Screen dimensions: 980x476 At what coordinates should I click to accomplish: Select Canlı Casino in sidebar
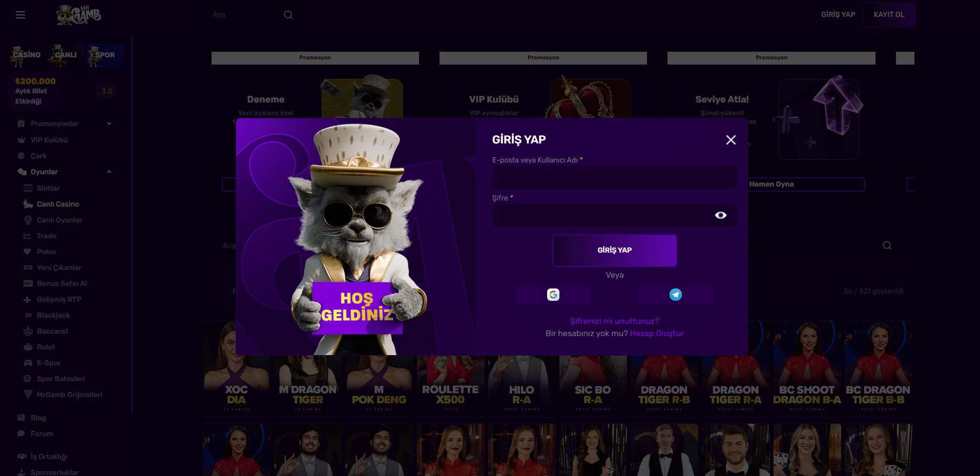pyautogui.click(x=58, y=204)
